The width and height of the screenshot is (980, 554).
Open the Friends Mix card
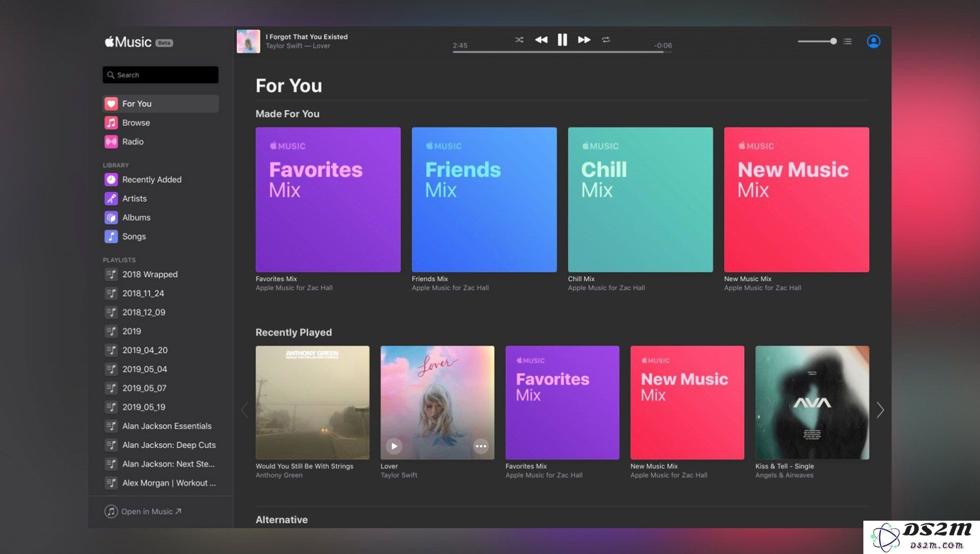point(484,200)
